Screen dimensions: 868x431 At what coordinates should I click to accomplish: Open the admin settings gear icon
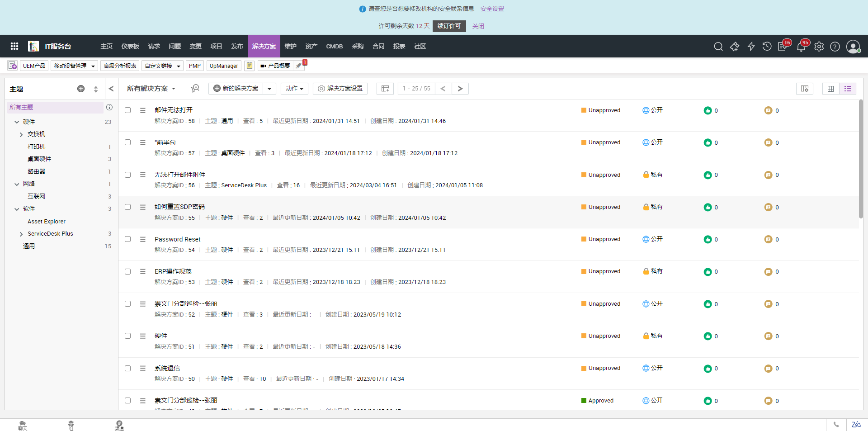point(819,47)
